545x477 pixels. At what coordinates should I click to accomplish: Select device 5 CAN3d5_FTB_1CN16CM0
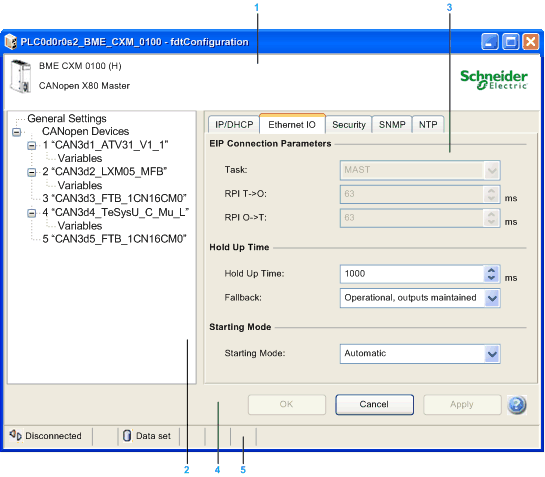[x=114, y=239]
